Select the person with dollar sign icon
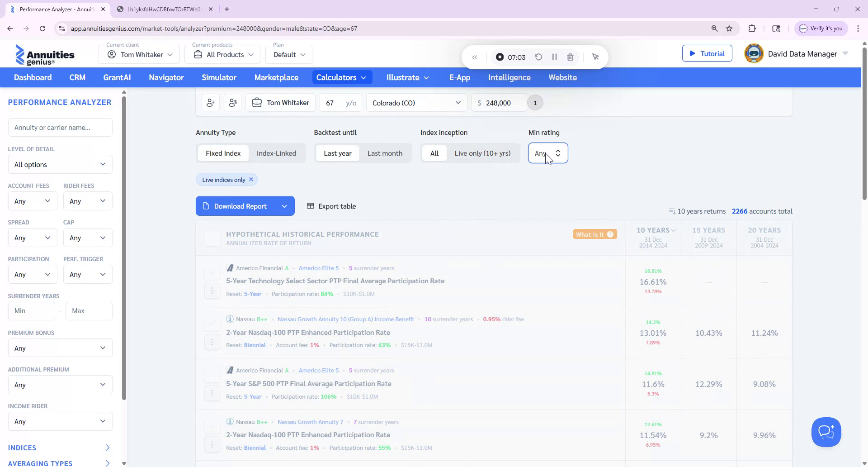This screenshot has width=868, height=467. (x=232, y=102)
